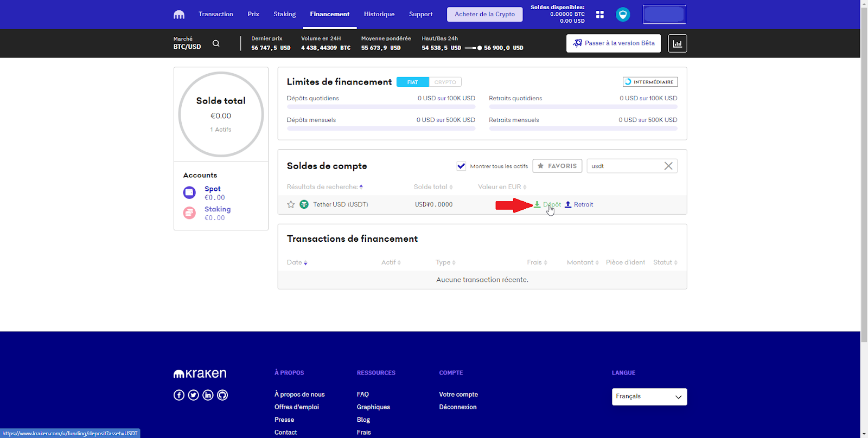The height and width of the screenshot is (438, 868).
Task: Click the Tether USDT coin icon
Action: (x=304, y=204)
